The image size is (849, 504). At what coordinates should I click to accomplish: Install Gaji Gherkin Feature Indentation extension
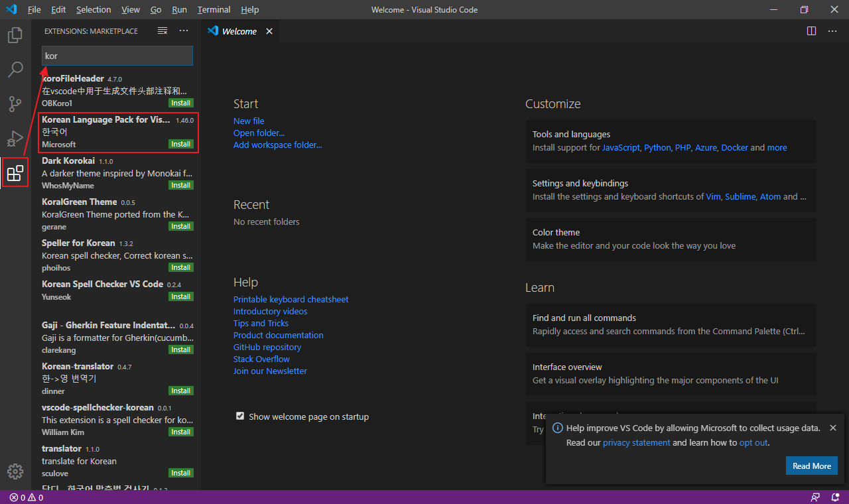coord(181,349)
